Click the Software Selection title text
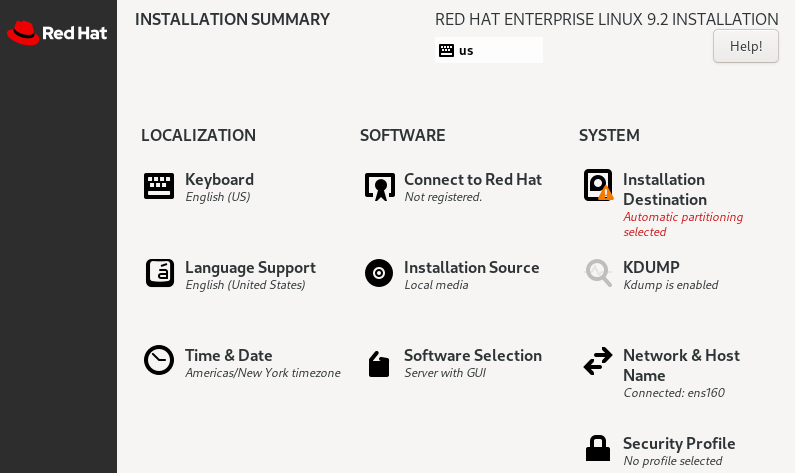 point(472,355)
